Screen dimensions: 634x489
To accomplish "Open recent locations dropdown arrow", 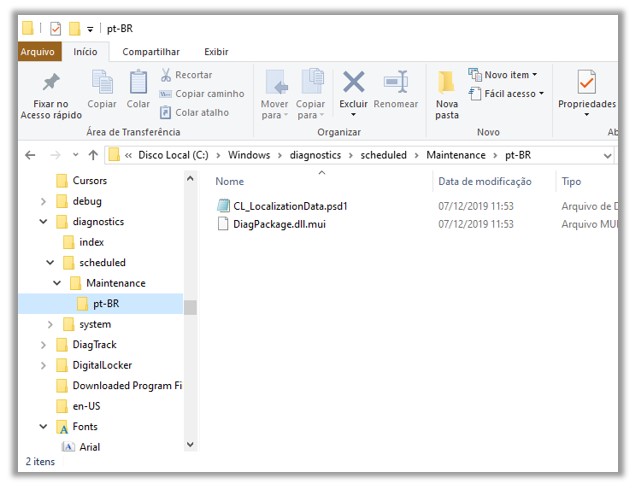I will (x=76, y=155).
